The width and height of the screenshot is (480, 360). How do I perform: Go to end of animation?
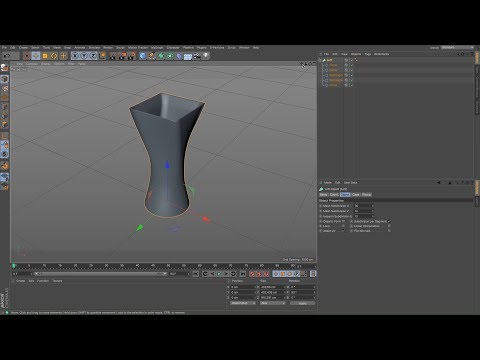click(x=243, y=274)
